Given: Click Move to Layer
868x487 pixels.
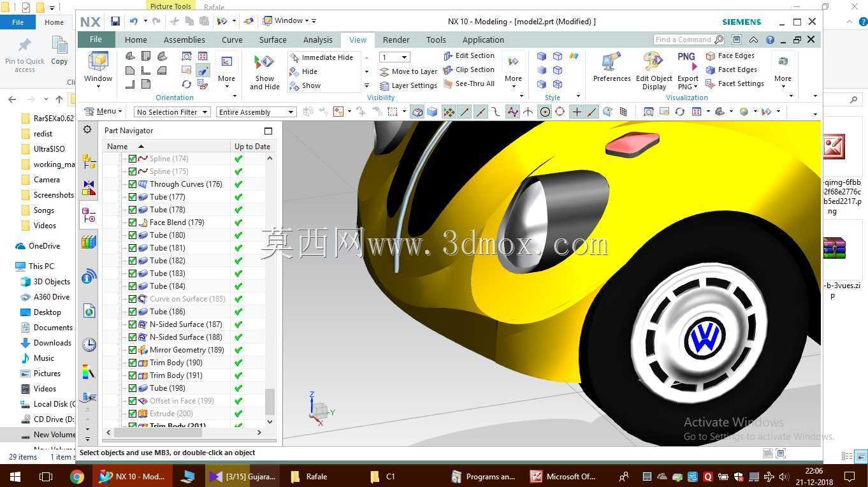Looking at the screenshot, I should [409, 71].
